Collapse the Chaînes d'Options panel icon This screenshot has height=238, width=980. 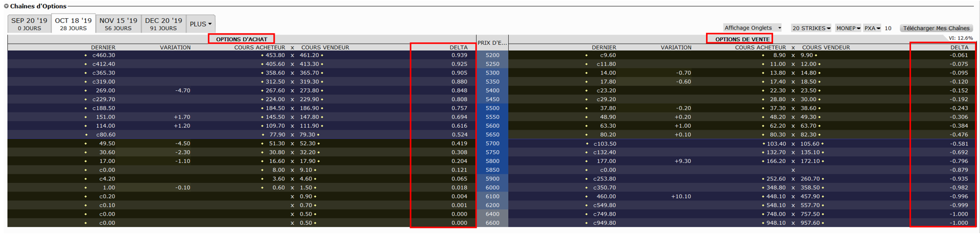(x=6, y=6)
